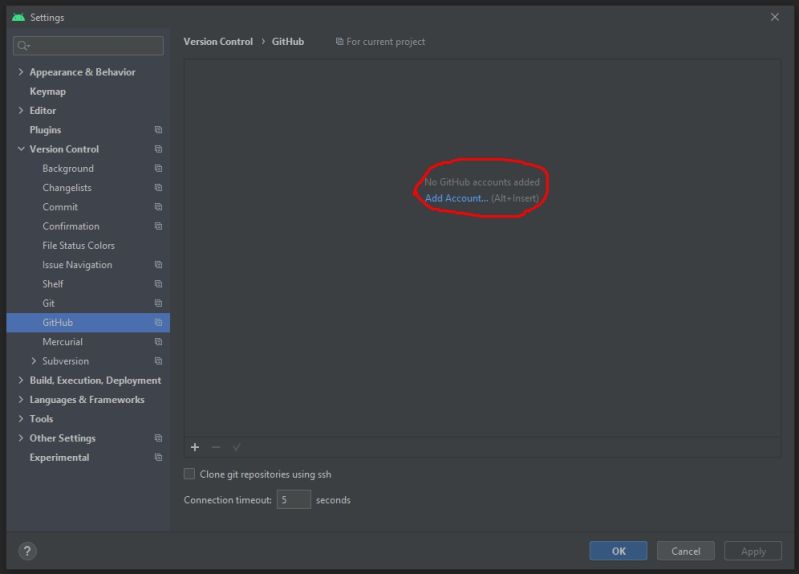Viewport: 799px width, 574px height.
Task: Click project-level icon beside Subversion
Action: 158,361
